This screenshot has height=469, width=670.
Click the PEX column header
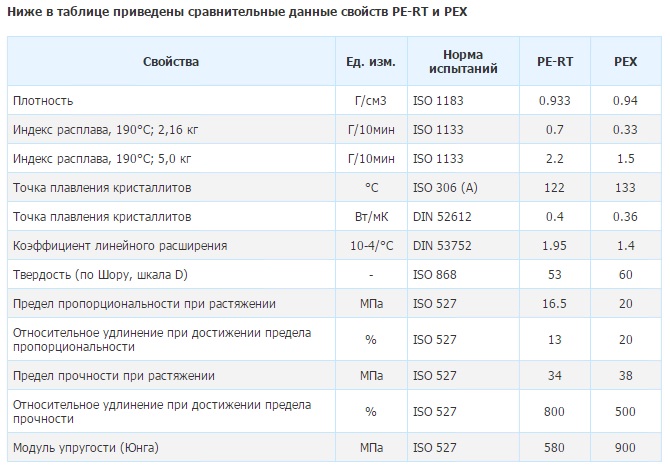(x=625, y=62)
